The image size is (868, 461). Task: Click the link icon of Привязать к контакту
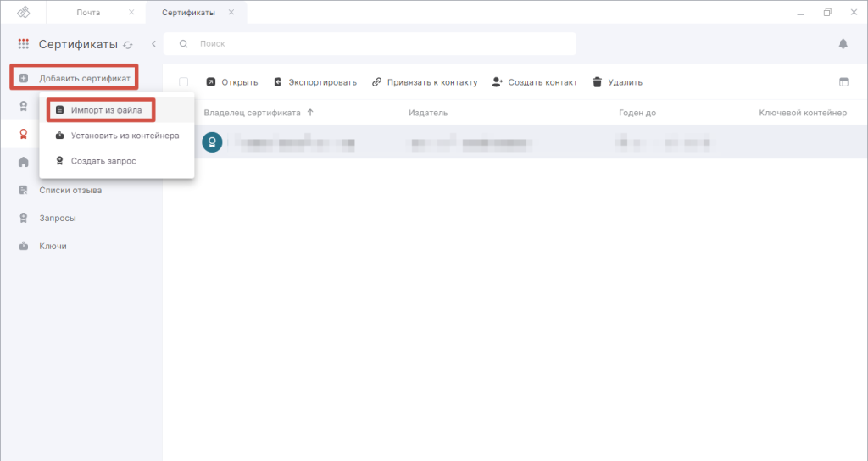[376, 82]
